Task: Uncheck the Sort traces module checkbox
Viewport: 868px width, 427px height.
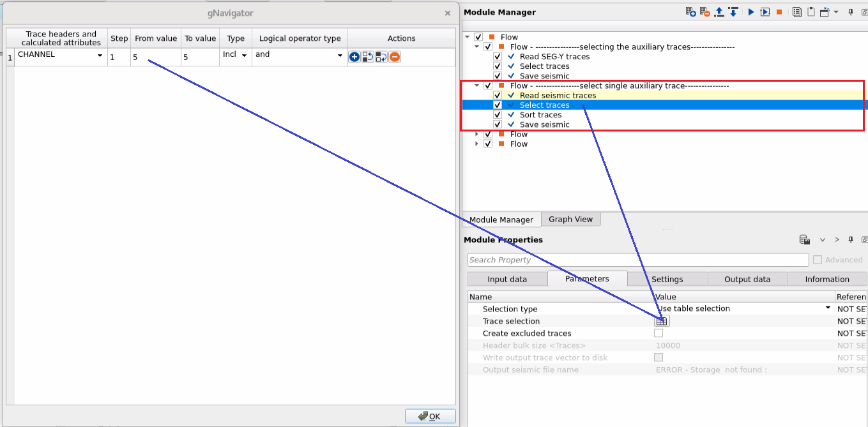Action: [498, 115]
